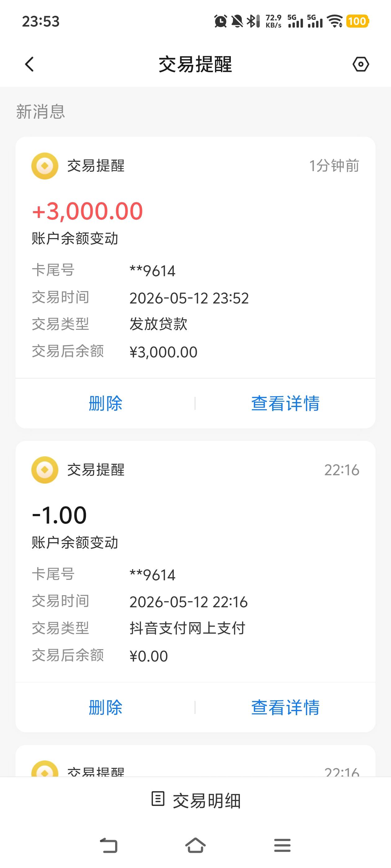
Task: Tap the Android home navigation icon
Action: pos(195,845)
